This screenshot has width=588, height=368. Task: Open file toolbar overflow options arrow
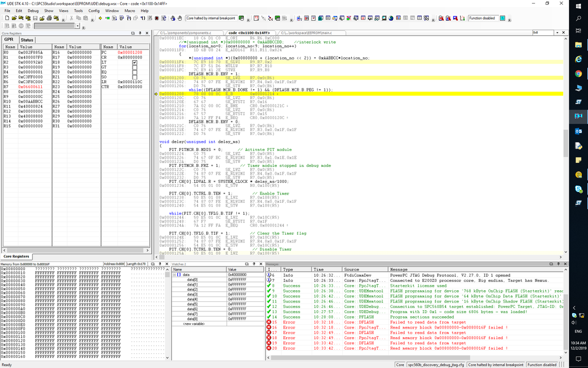pos(62,19)
